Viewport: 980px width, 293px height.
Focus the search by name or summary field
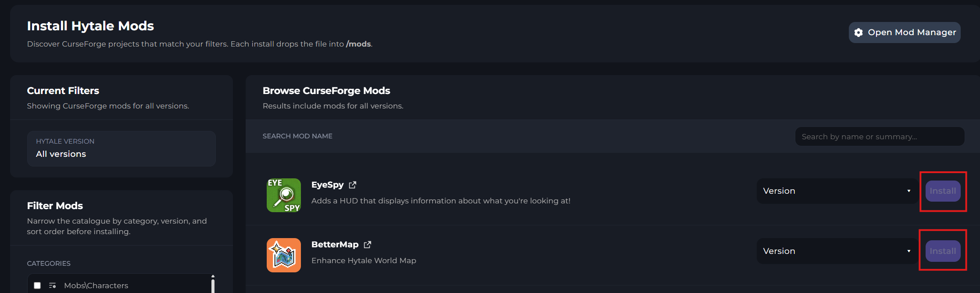(879, 137)
